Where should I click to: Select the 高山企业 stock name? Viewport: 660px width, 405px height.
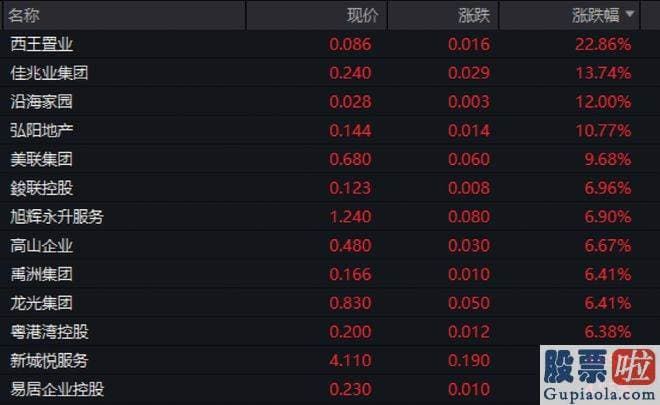tap(42, 245)
